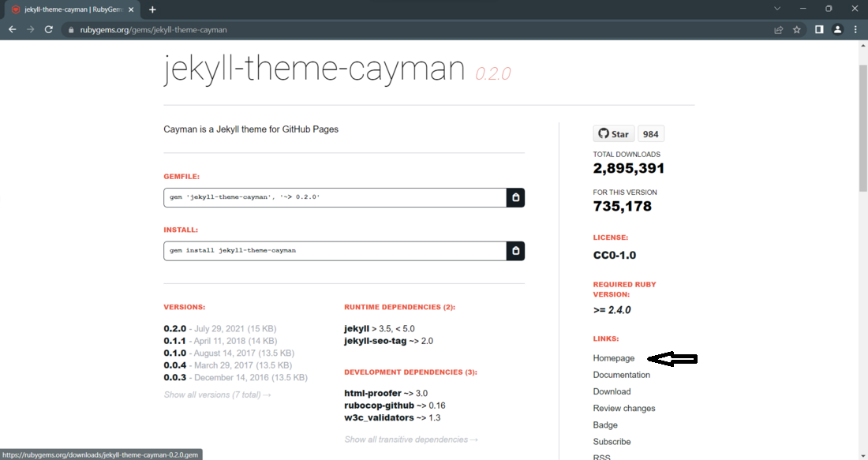The width and height of the screenshot is (868, 460).
Task: Click the jekyll-theme-cayman page title
Action: [314, 69]
